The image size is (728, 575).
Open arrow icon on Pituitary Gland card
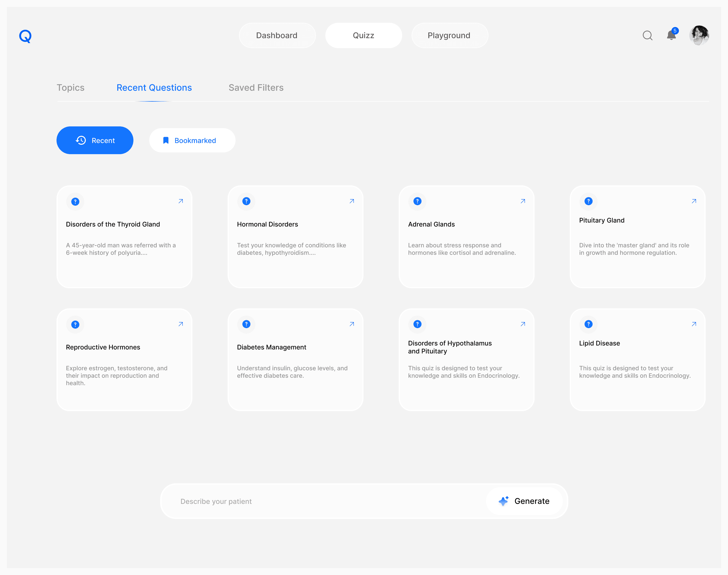[694, 201]
